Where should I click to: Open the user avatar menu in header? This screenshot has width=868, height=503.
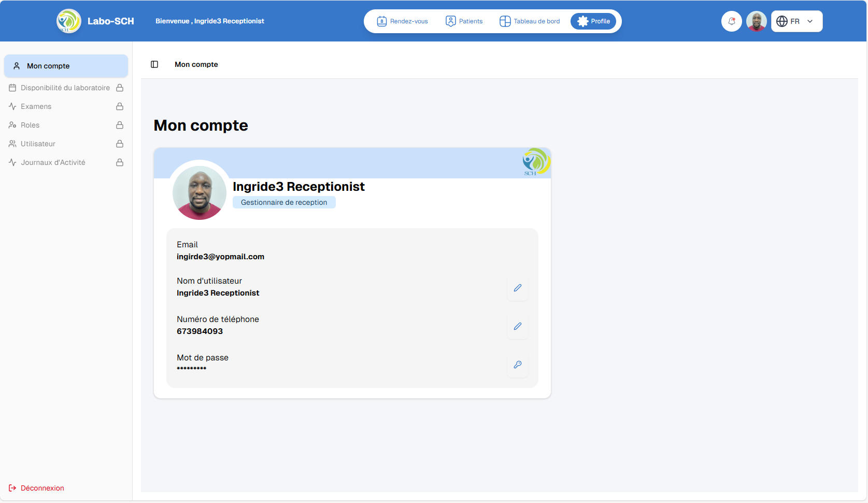pos(756,21)
